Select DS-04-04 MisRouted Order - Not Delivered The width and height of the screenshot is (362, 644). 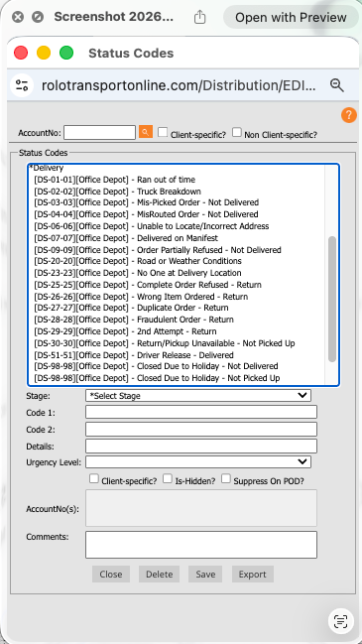(177, 214)
